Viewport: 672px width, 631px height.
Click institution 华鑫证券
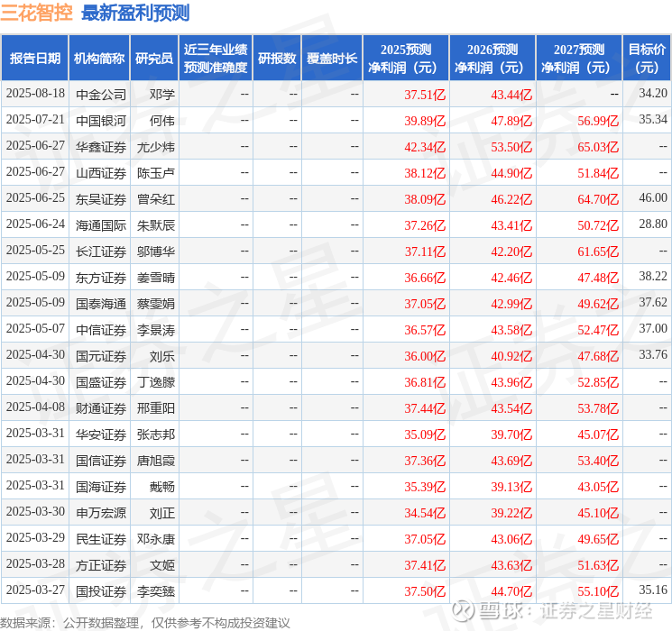click(101, 147)
